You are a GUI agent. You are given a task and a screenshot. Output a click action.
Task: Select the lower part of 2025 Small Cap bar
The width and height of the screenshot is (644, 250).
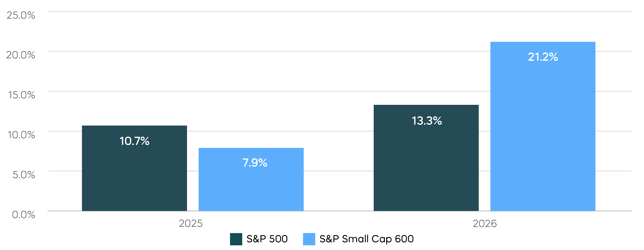pos(251,193)
